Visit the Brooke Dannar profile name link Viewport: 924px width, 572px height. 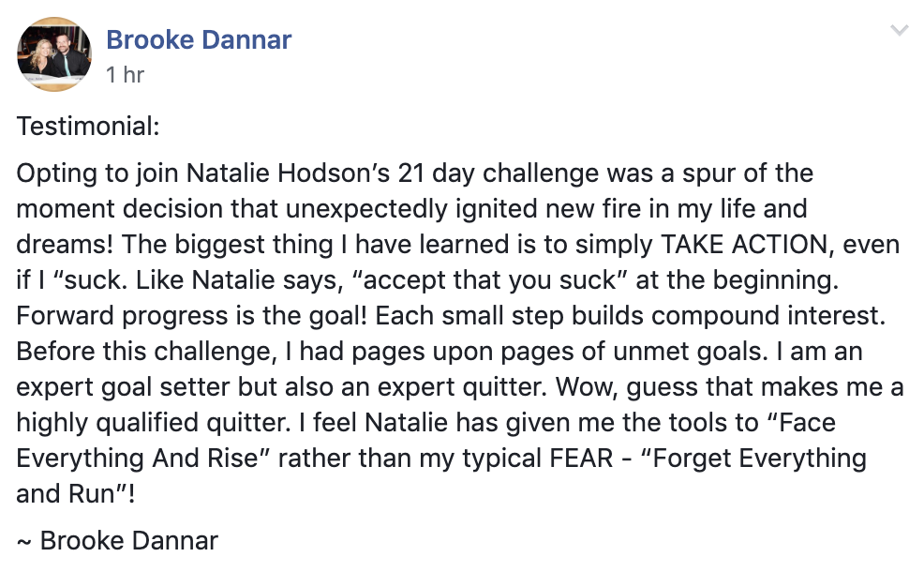click(199, 40)
